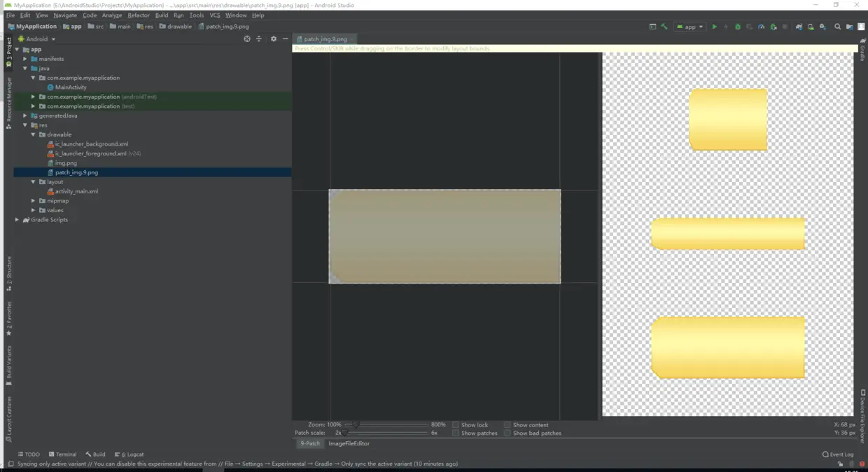Image resolution: width=868 pixels, height=472 pixels.
Task: Start debugging with the green bug icon
Action: 738,27
